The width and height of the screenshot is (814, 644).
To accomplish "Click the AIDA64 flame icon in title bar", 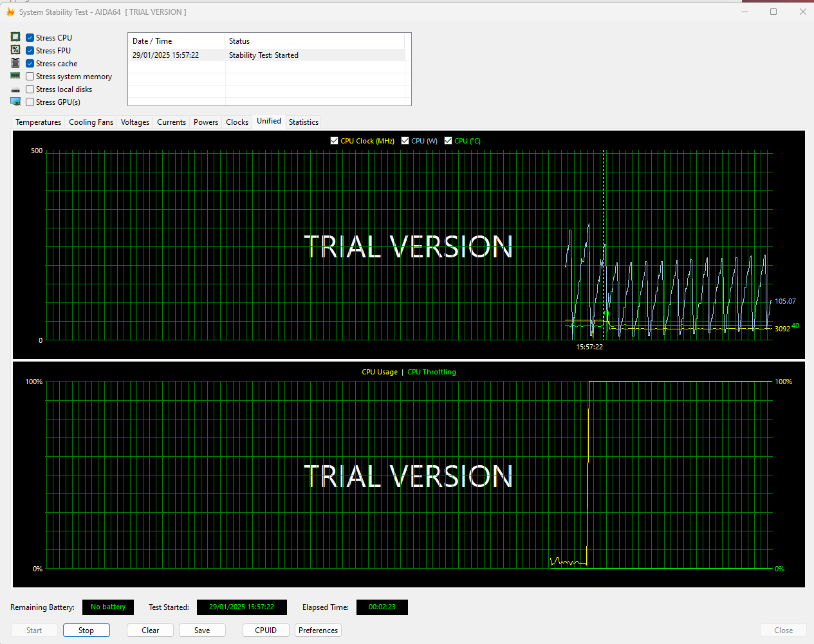I will [10, 12].
